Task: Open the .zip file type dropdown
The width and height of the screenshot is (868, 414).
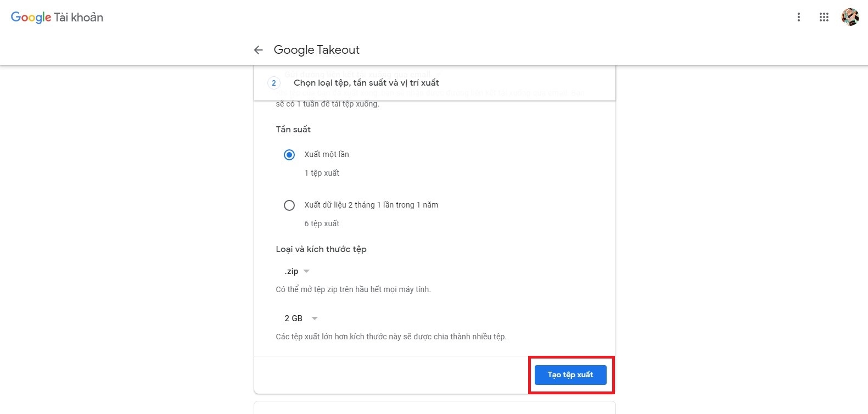Action: [x=297, y=271]
